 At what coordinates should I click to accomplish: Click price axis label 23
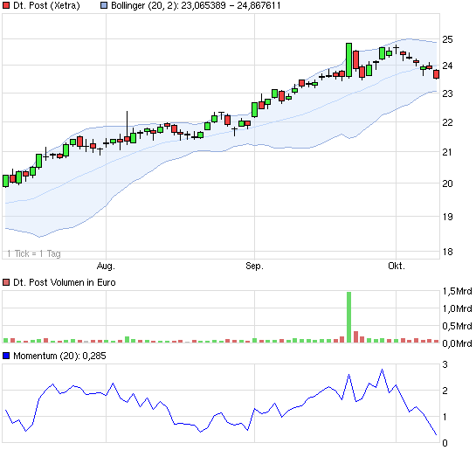(447, 93)
